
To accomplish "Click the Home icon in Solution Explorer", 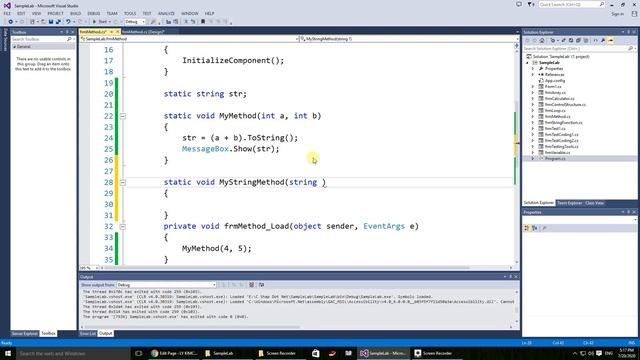I will [x=542, y=40].
